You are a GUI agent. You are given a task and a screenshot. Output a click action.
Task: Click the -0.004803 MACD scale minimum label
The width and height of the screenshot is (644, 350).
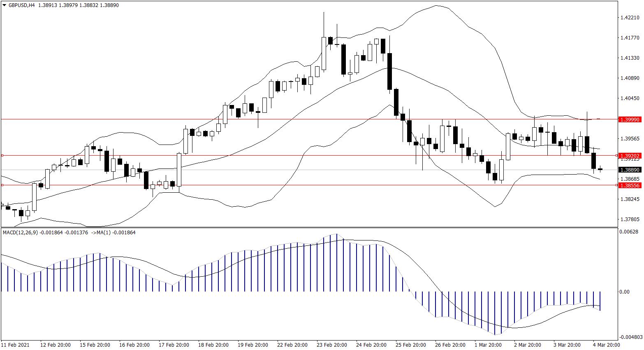(630, 337)
